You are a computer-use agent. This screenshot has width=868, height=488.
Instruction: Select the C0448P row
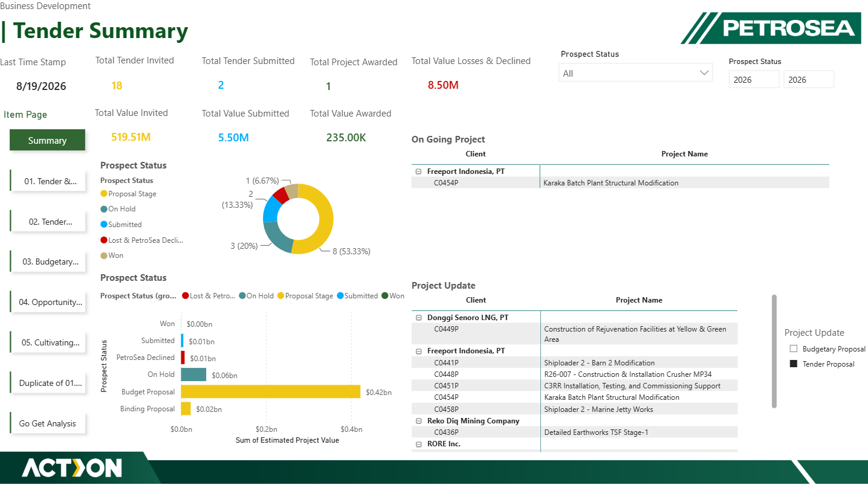click(574, 374)
